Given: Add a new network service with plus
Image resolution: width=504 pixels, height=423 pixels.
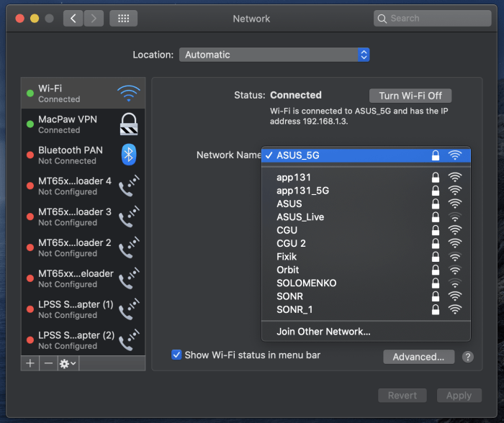Looking at the screenshot, I should point(30,363).
